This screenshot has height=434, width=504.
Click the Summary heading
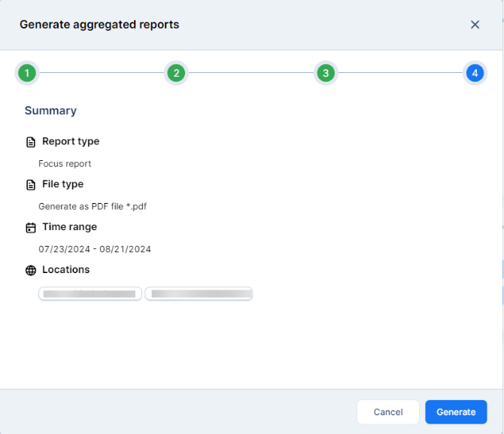(50, 111)
